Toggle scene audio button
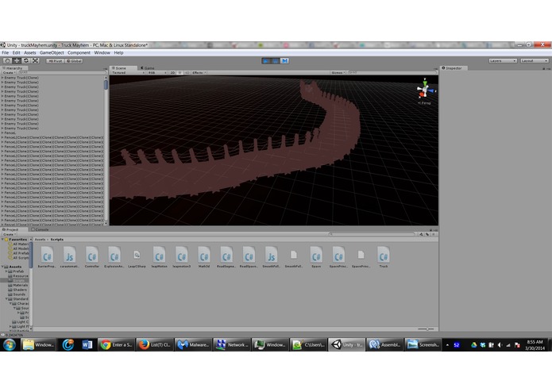 click(x=187, y=73)
